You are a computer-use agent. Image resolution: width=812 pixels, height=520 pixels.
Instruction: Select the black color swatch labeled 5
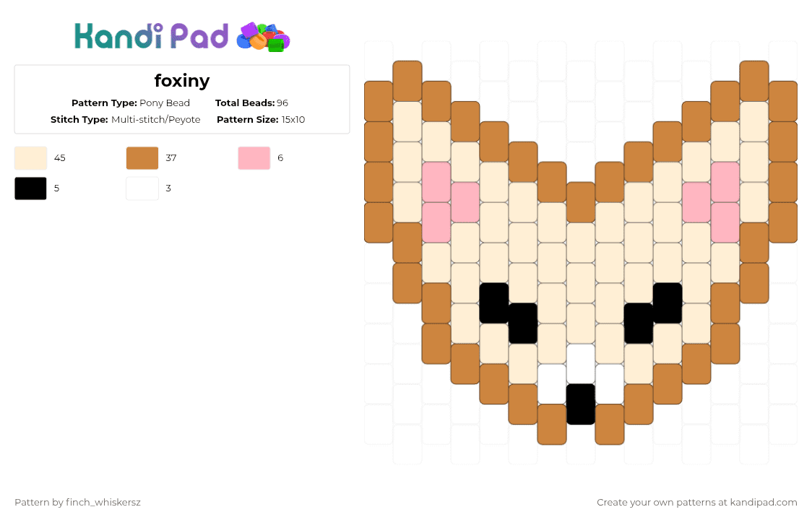30,188
